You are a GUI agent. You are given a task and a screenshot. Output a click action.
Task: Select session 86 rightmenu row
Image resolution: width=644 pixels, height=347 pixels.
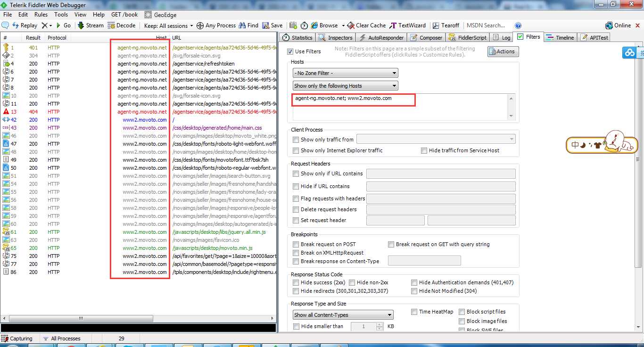tap(138, 272)
